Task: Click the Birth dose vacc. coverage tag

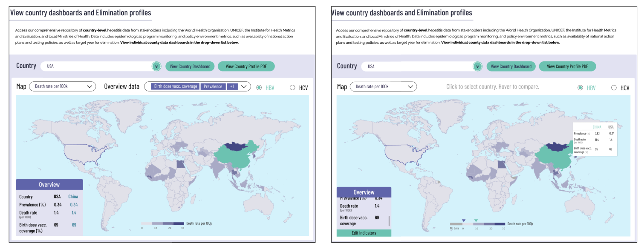Action: (176, 86)
